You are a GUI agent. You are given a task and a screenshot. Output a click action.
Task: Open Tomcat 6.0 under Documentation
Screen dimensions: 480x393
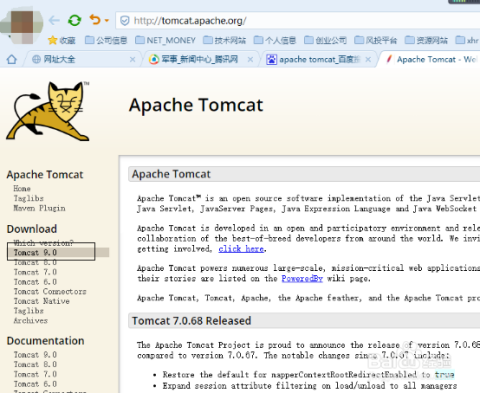pyautogui.click(x=35, y=384)
